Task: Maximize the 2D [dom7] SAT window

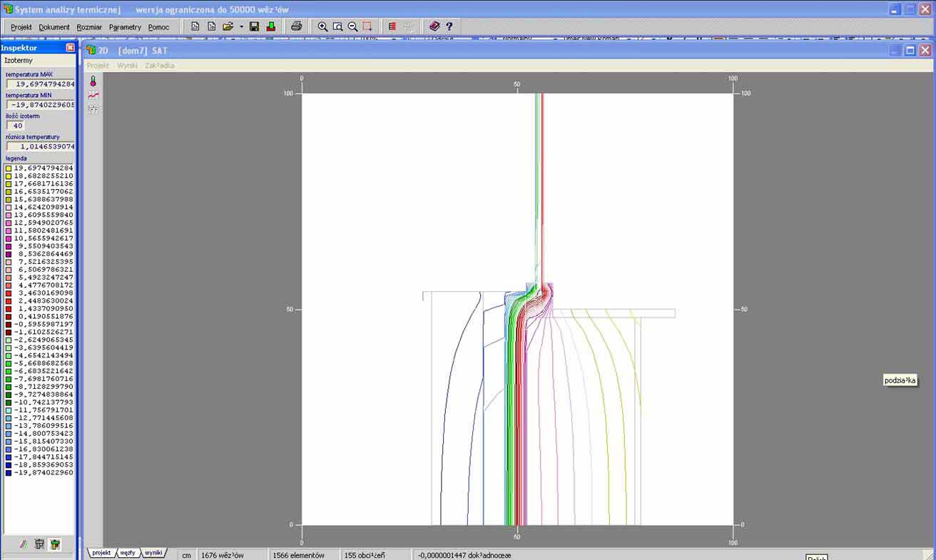Action: [x=910, y=50]
